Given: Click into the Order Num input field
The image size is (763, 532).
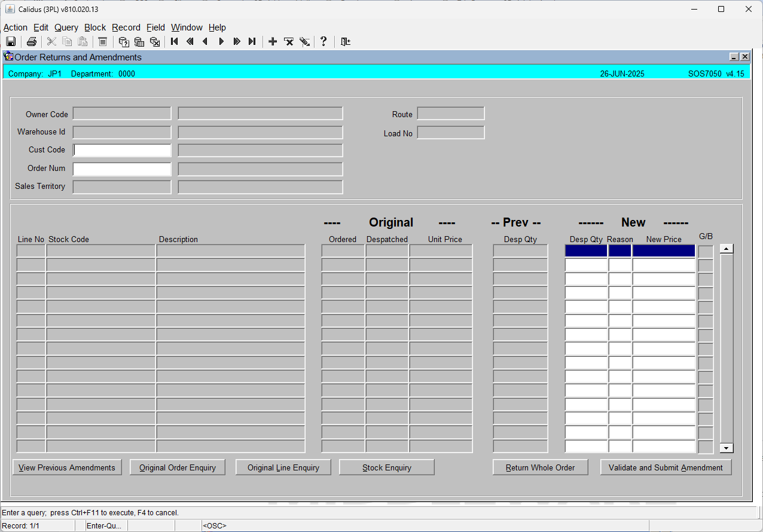Looking at the screenshot, I should tap(122, 169).
